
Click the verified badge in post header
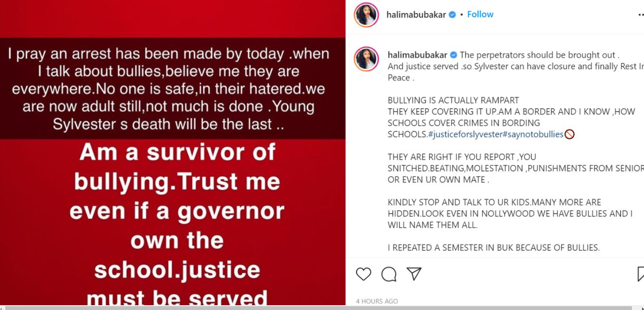452,14
